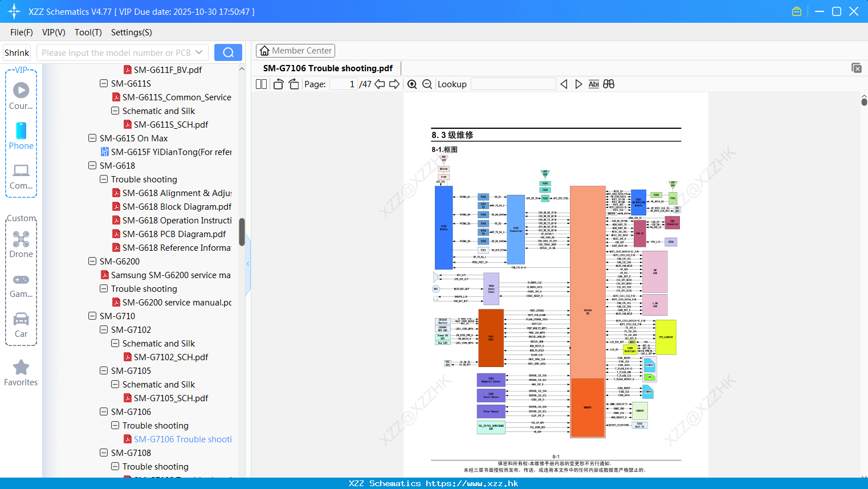The width and height of the screenshot is (868, 489).
Task: Rotate the page counterclockwise
Action: 278,84
